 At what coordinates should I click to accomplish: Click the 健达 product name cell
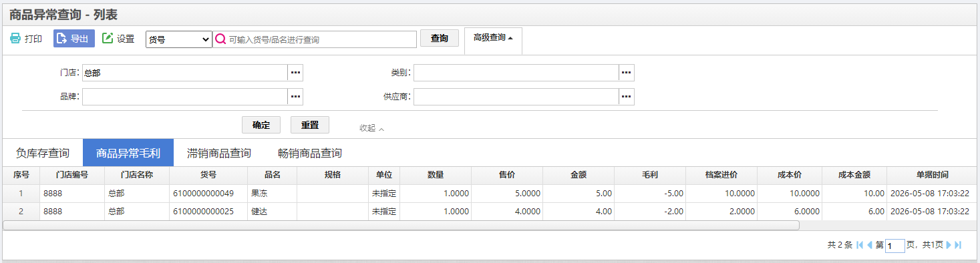272,212
